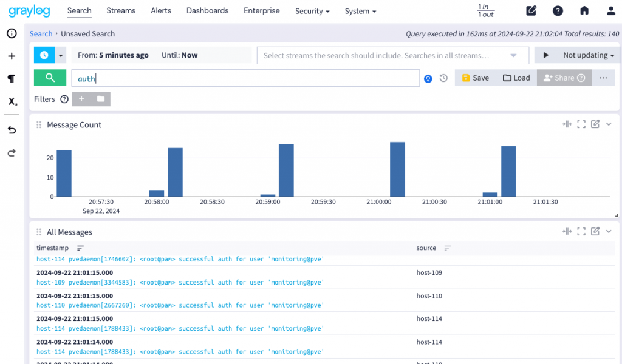Open the query history clock icon
The image size is (622, 364).
(443, 78)
